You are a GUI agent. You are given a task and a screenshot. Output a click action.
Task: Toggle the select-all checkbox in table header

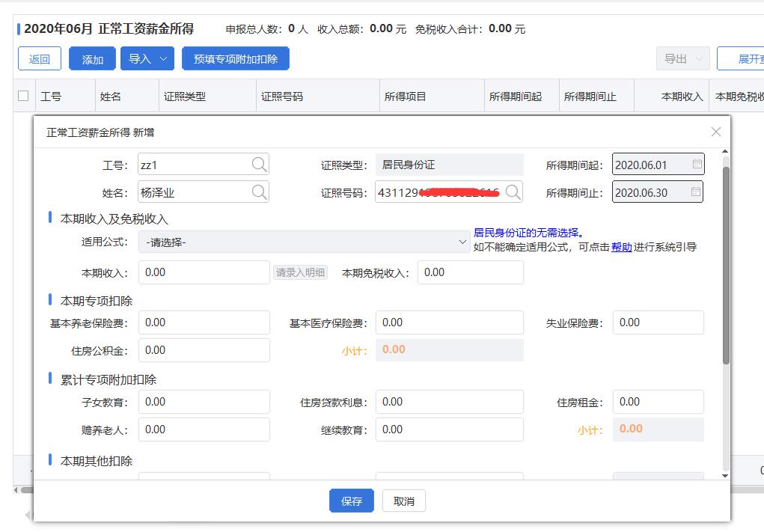tap(23, 96)
